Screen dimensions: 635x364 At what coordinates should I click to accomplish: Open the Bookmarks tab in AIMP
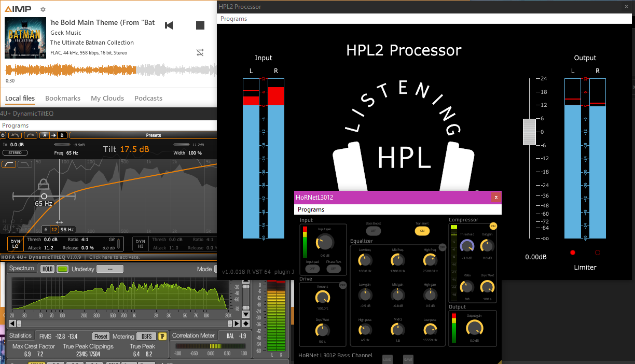click(x=63, y=98)
